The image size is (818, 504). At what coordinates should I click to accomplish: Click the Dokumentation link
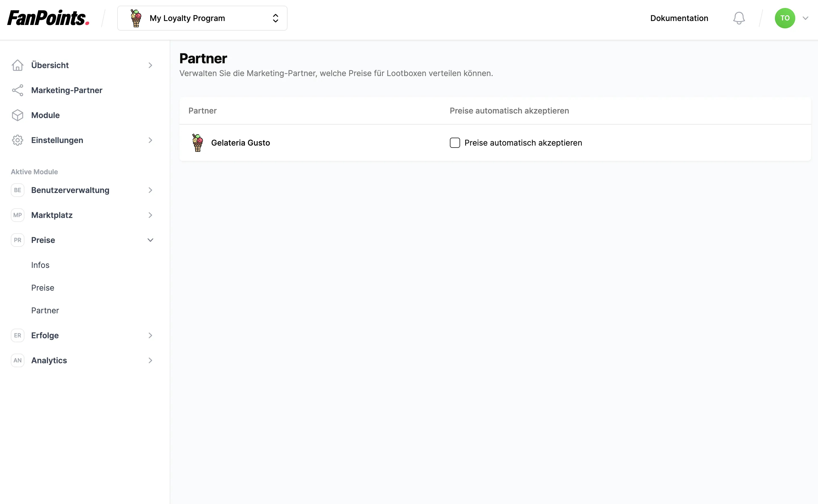pos(679,18)
